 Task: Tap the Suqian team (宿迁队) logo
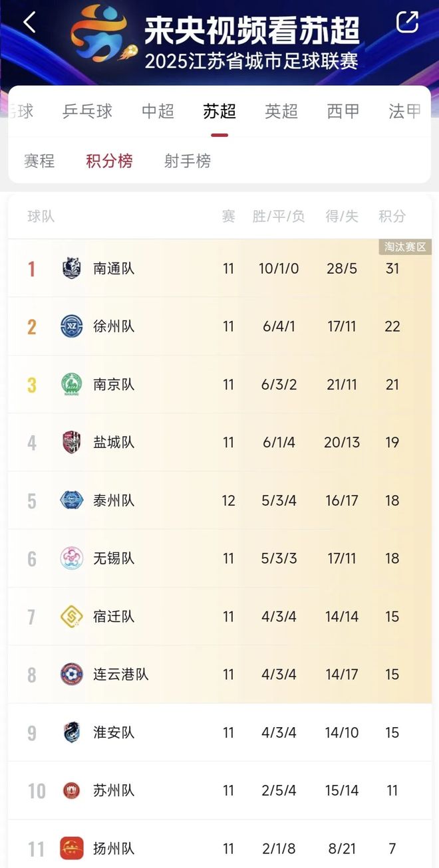(71, 617)
